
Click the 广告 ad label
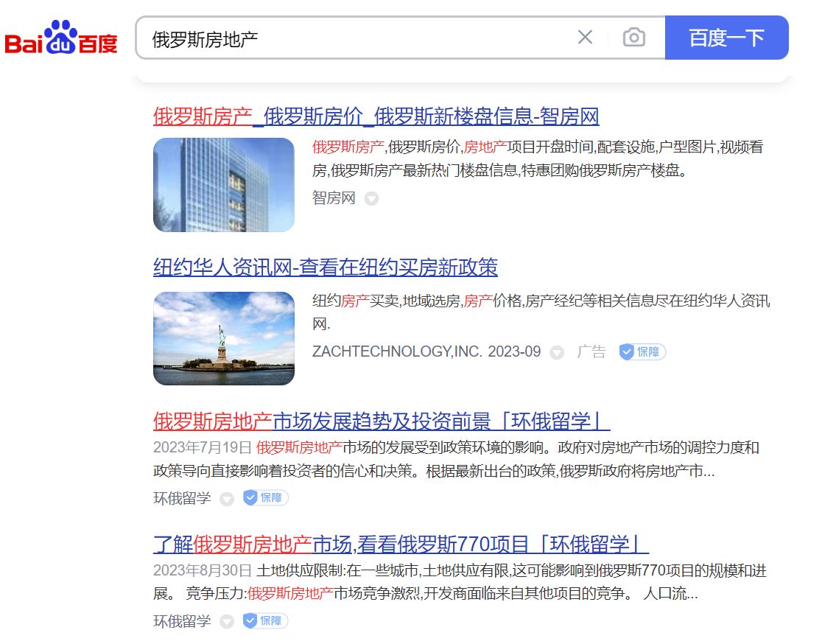pos(591,352)
